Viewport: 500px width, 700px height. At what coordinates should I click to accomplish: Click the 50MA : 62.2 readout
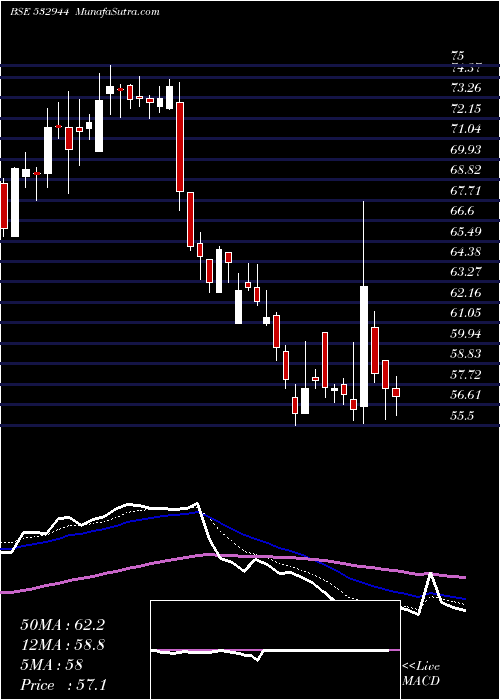point(62,625)
